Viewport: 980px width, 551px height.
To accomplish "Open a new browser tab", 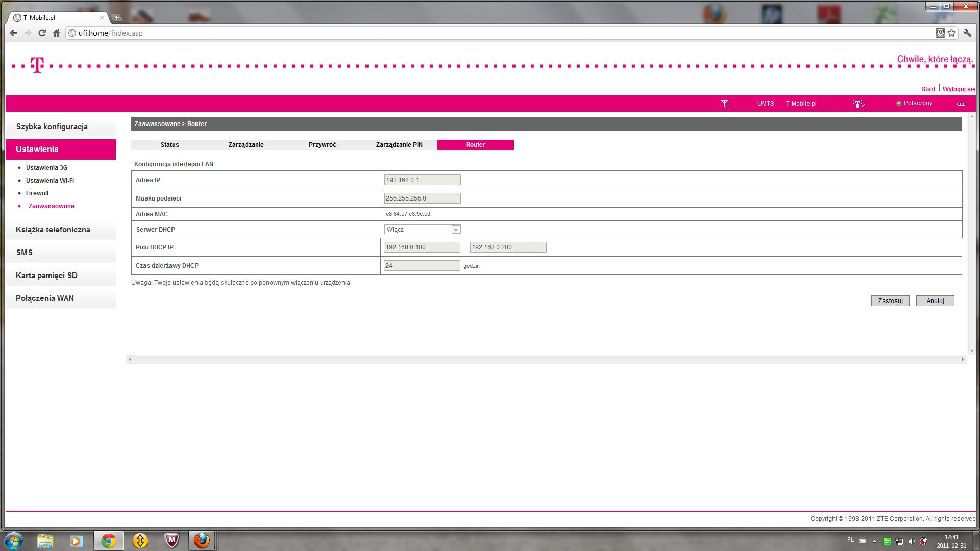I will coord(117,17).
